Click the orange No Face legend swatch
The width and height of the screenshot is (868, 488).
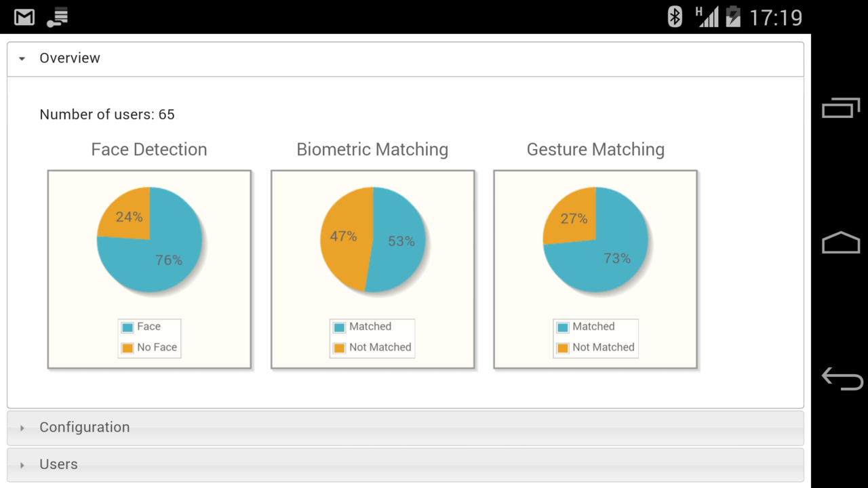(x=127, y=348)
